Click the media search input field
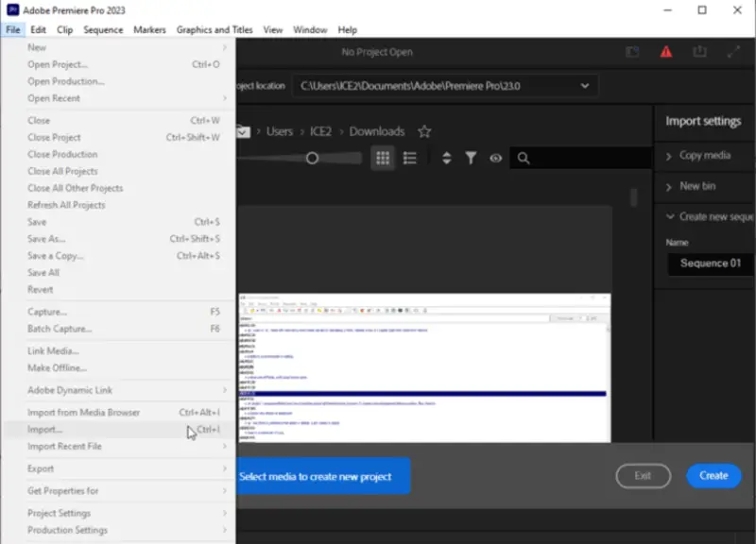The image size is (756, 544). pos(581,158)
